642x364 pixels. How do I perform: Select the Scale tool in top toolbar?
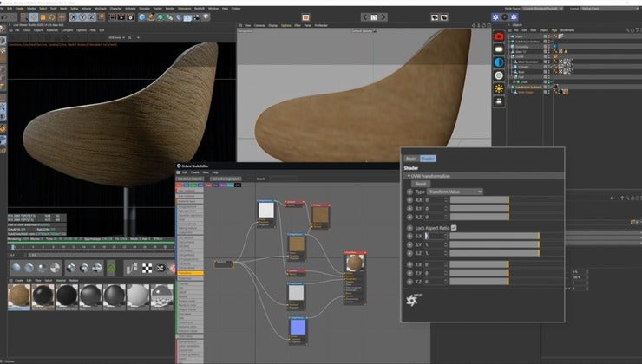point(43,17)
